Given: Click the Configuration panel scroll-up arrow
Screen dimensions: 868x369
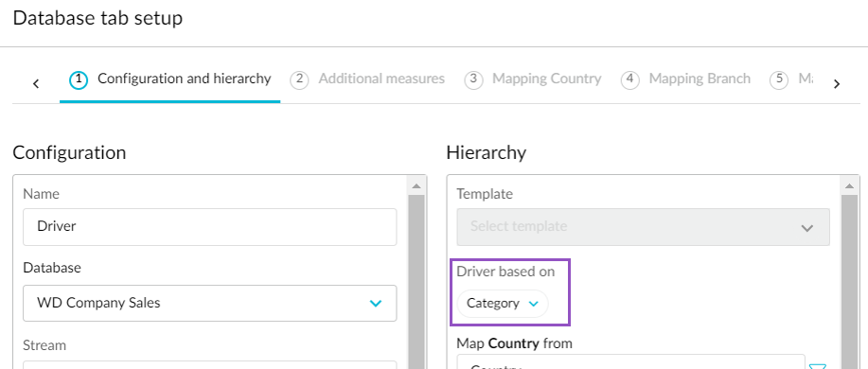Looking at the screenshot, I should coord(416,185).
